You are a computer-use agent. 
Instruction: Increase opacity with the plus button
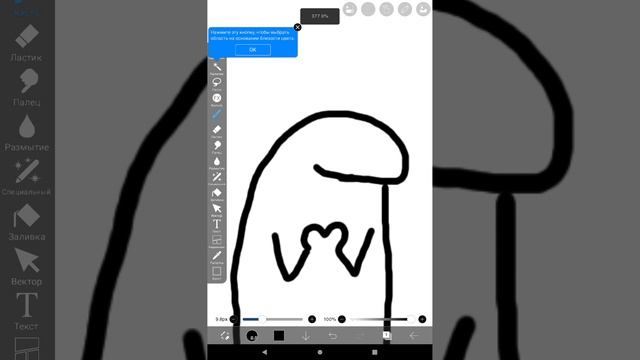coord(422,319)
